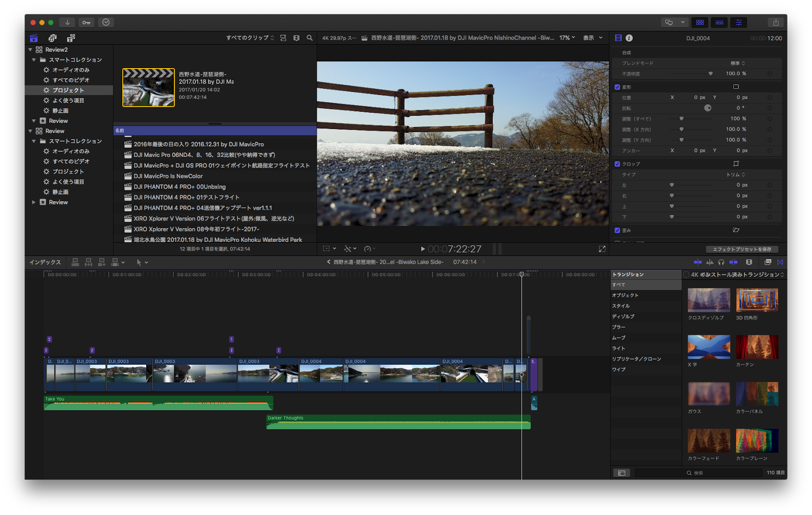Click the インデックス timeline index button
Image resolution: width=812 pixels, height=515 pixels.
pyautogui.click(x=45, y=263)
